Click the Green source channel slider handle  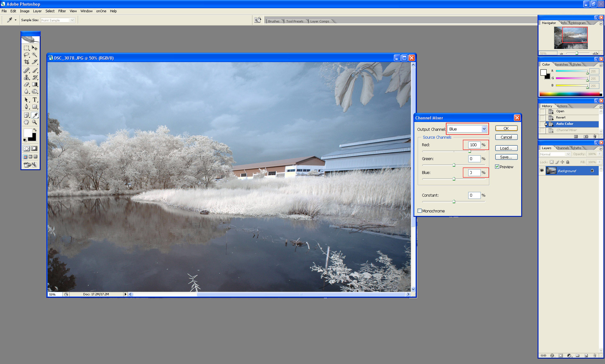[454, 165]
